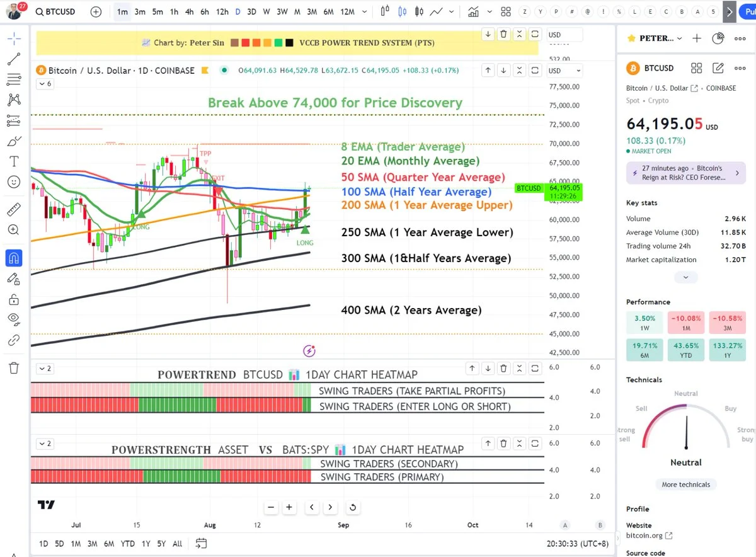Viewport: 756px width, 557px height.
Task: Expand key stats chevron
Action: click(686, 277)
